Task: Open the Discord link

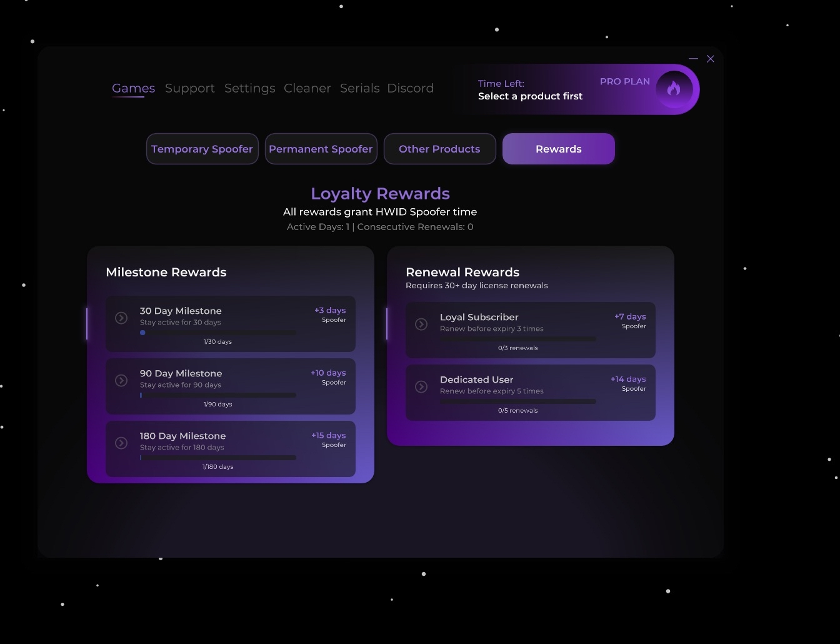Action: coord(410,88)
